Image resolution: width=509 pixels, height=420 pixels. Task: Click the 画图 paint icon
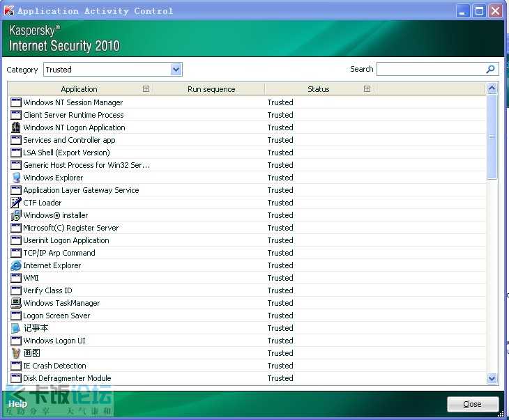16,353
